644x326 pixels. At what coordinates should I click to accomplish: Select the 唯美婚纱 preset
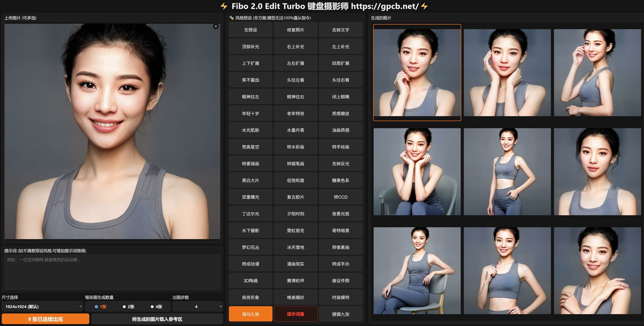coord(296,297)
